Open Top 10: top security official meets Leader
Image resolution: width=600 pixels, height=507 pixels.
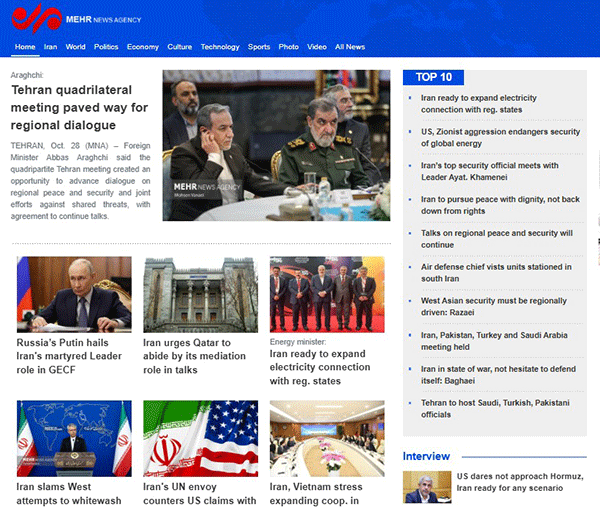pos(490,171)
